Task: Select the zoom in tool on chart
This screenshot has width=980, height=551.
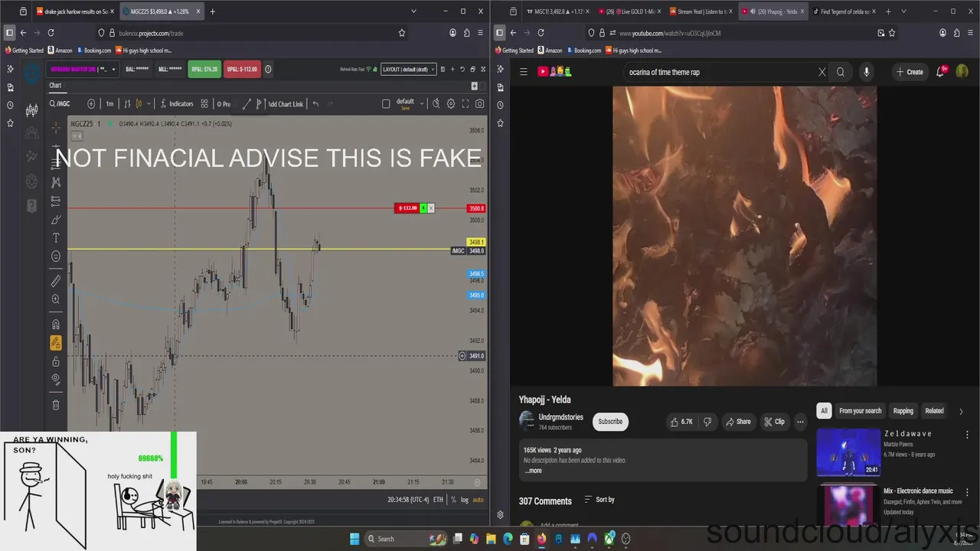Action: click(x=56, y=299)
